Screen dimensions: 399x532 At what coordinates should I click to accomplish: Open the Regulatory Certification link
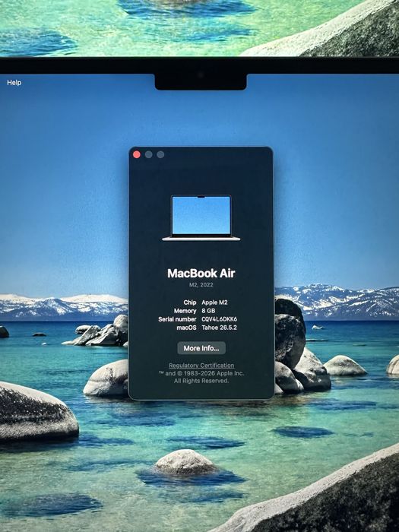pyautogui.click(x=201, y=366)
